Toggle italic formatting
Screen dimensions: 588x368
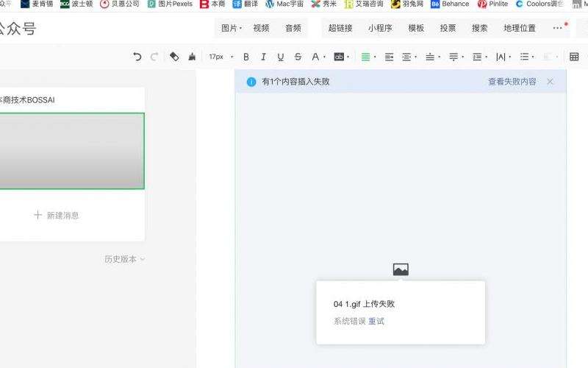click(x=263, y=57)
